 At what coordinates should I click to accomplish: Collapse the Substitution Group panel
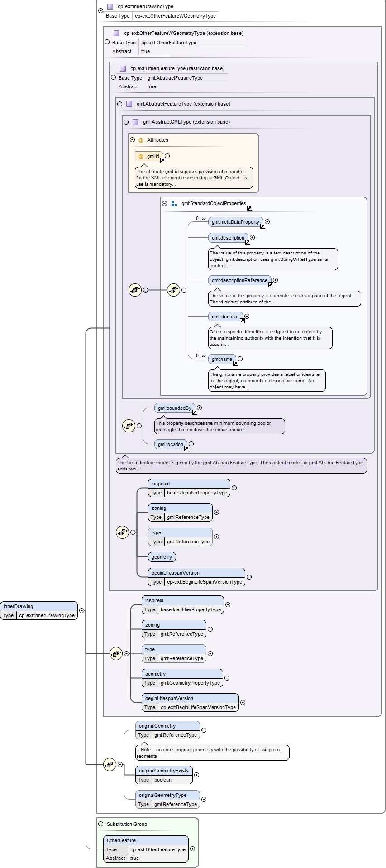coord(101,824)
